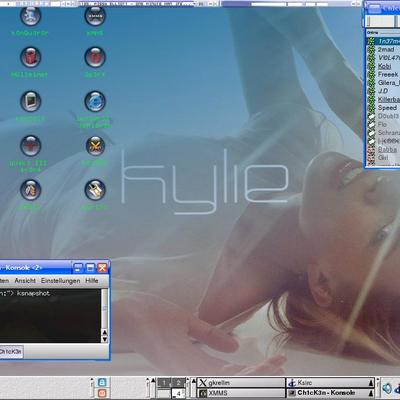400x400 pixels.
Task: Select contact J.D in buddy list
Action: tap(383, 91)
